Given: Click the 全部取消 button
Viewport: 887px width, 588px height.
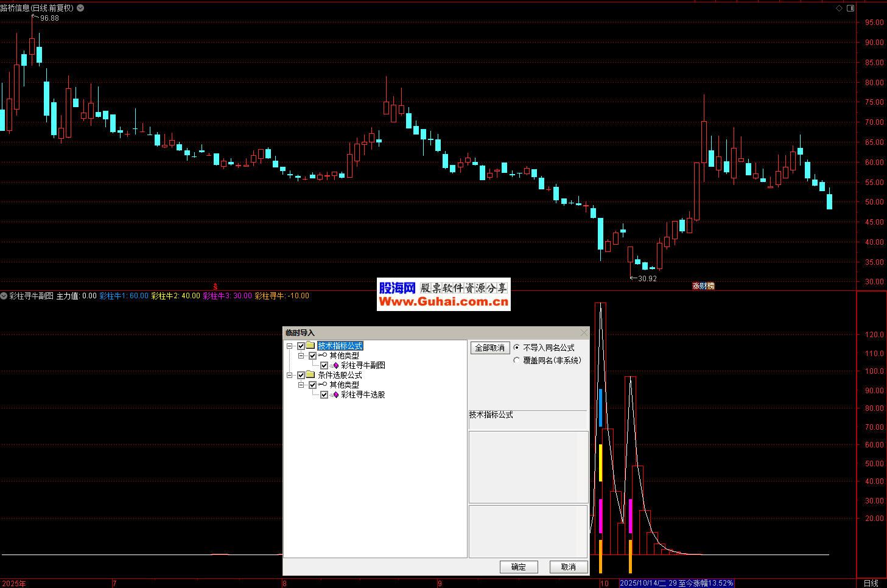Looking at the screenshot, I should (489, 348).
